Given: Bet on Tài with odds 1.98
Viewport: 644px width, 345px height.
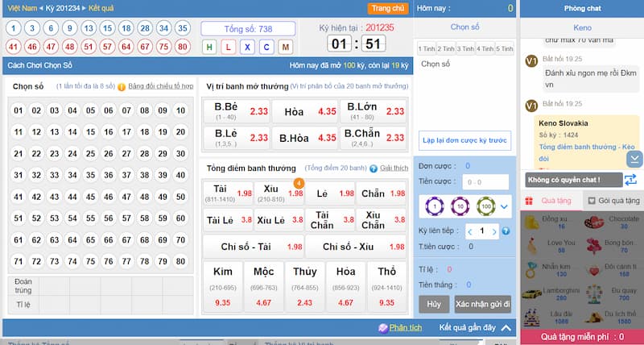Looking at the screenshot, I should (x=228, y=193).
